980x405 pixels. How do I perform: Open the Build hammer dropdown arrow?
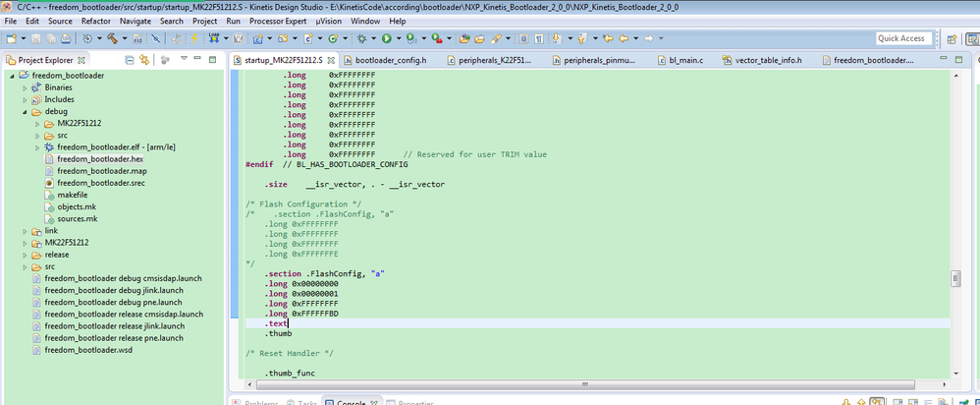click(125, 38)
